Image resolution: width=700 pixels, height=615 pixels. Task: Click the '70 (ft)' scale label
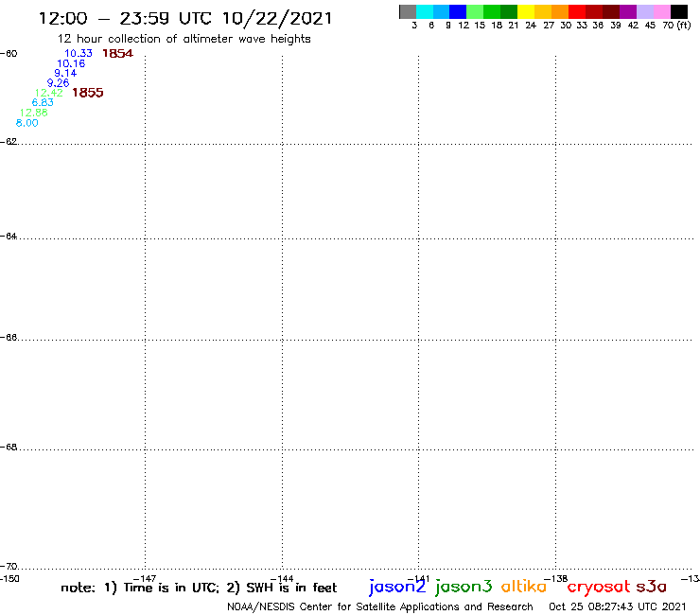click(x=676, y=26)
